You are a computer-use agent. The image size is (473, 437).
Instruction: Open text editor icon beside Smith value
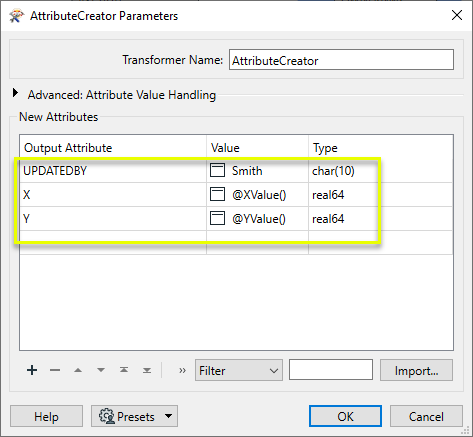(x=217, y=170)
